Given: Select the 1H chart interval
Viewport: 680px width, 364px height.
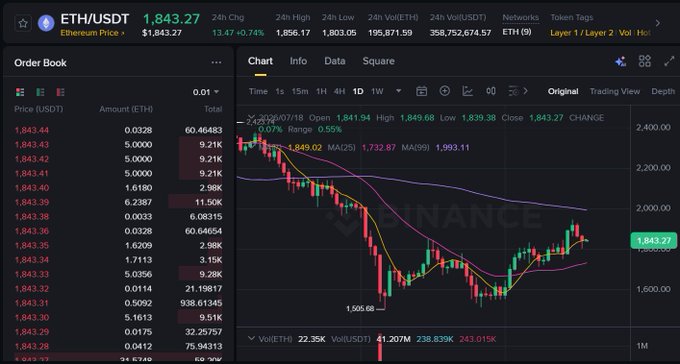Looking at the screenshot, I should (321, 91).
